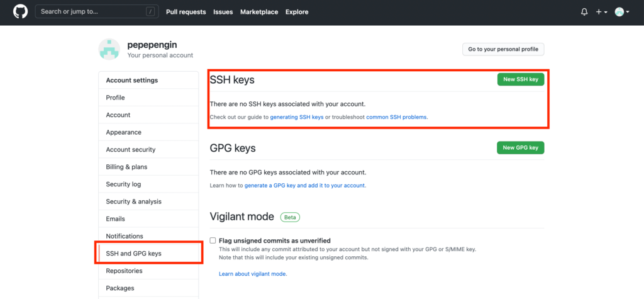Select Security & analysis in sidebar
This screenshot has height=299, width=644.
pos(148,201)
